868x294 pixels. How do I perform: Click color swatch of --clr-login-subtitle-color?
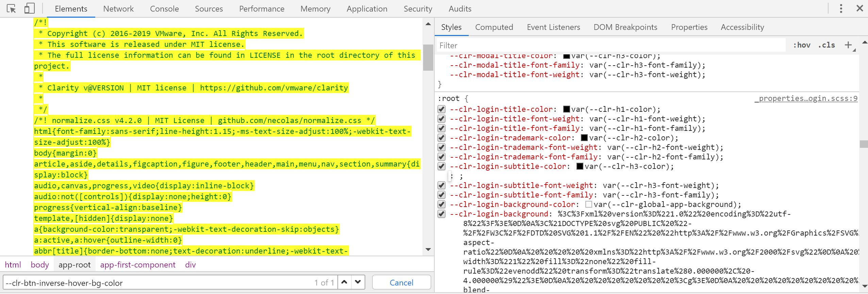tap(580, 166)
